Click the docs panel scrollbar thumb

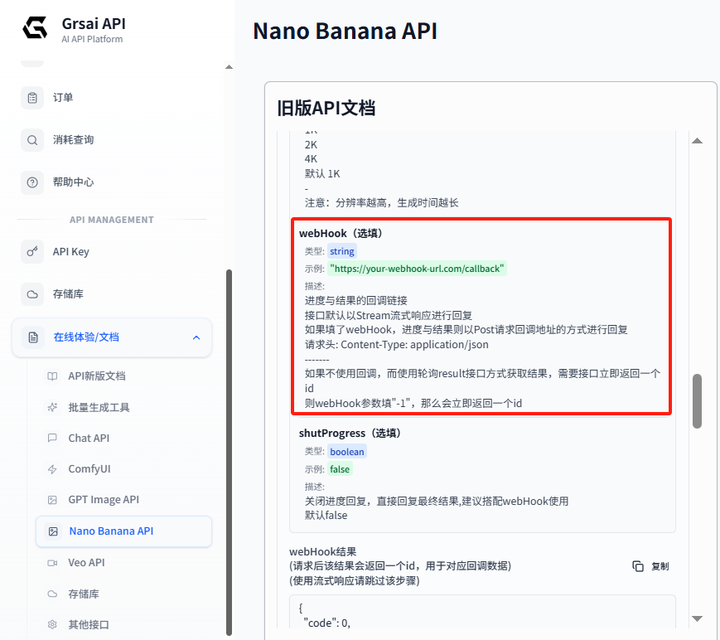click(697, 401)
